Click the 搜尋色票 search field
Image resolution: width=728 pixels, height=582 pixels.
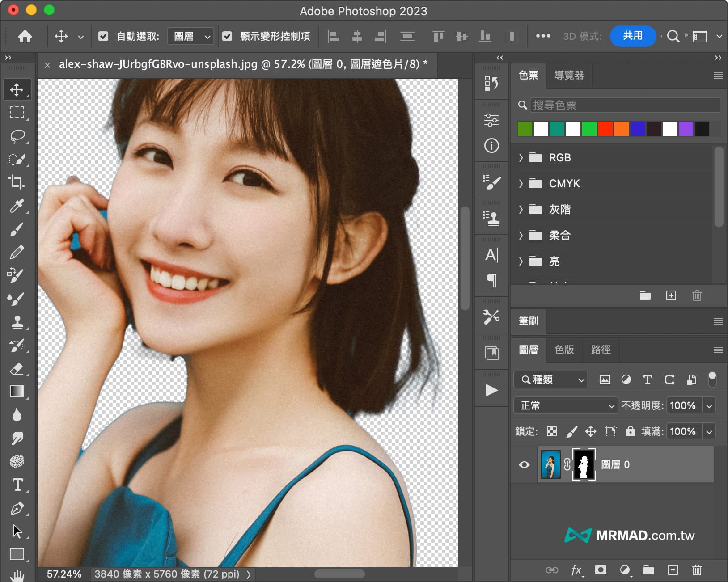click(x=625, y=105)
